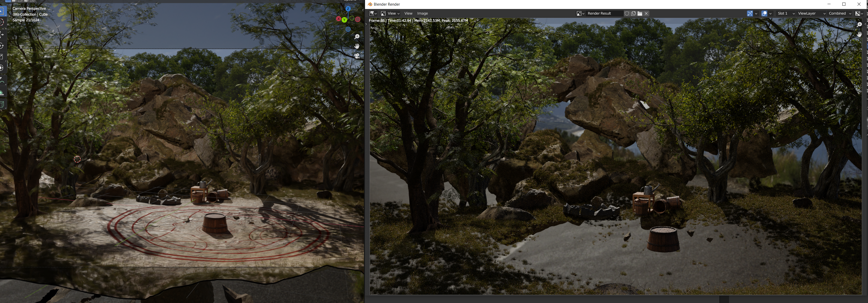The image size is (868, 303).
Task: Click the pan hand icon in render window
Action: (x=859, y=34)
